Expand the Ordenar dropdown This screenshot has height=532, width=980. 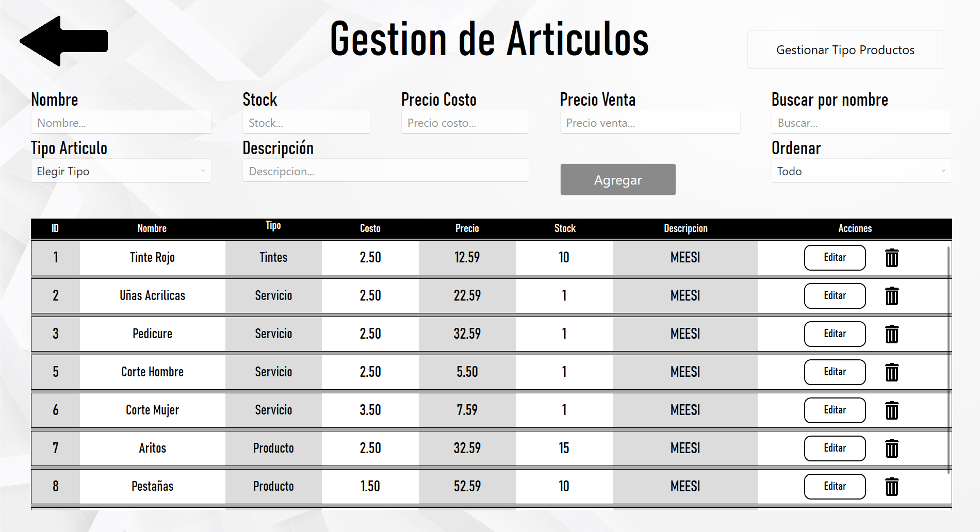click(x=861, y=171)
